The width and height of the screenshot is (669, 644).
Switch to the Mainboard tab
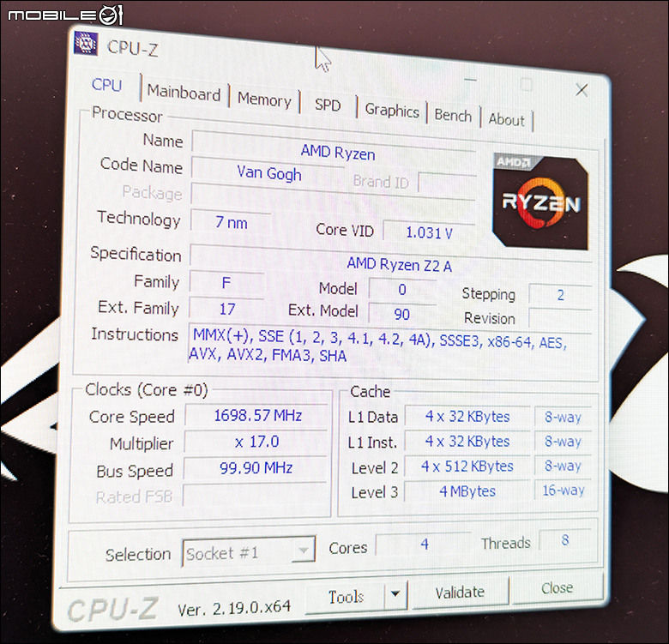click(184, 93)
